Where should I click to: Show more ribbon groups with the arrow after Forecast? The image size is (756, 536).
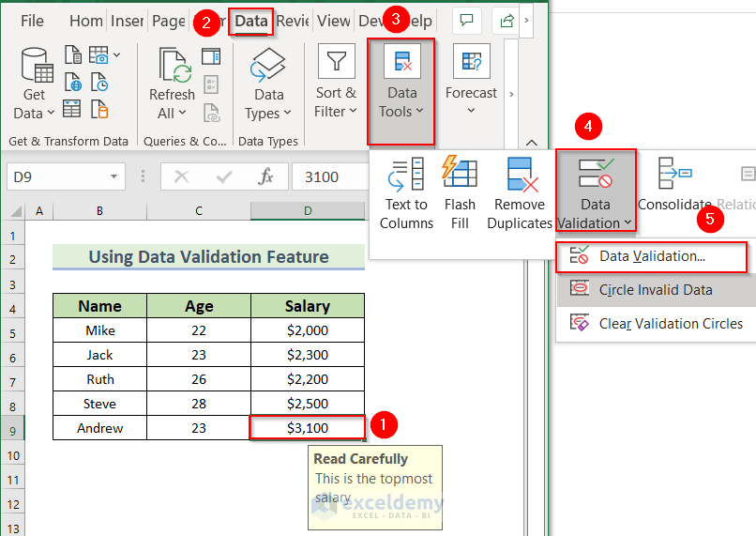(511, 94)
